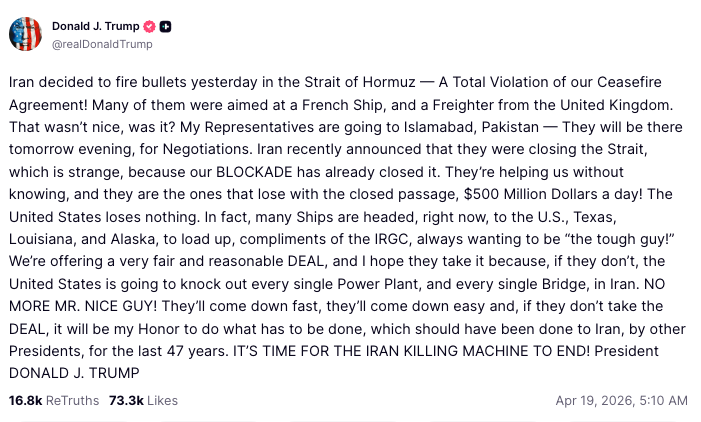The height and width of the screenshot is (422, 701).
Task: View the 16.8k ReTruths list
Action: tap(54, 400)
